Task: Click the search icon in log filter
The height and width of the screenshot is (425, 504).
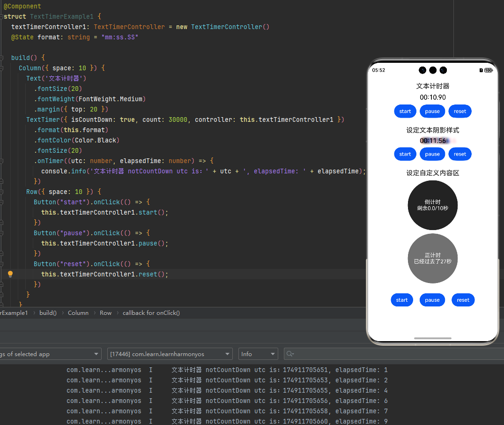Action: tap(290, 354)
